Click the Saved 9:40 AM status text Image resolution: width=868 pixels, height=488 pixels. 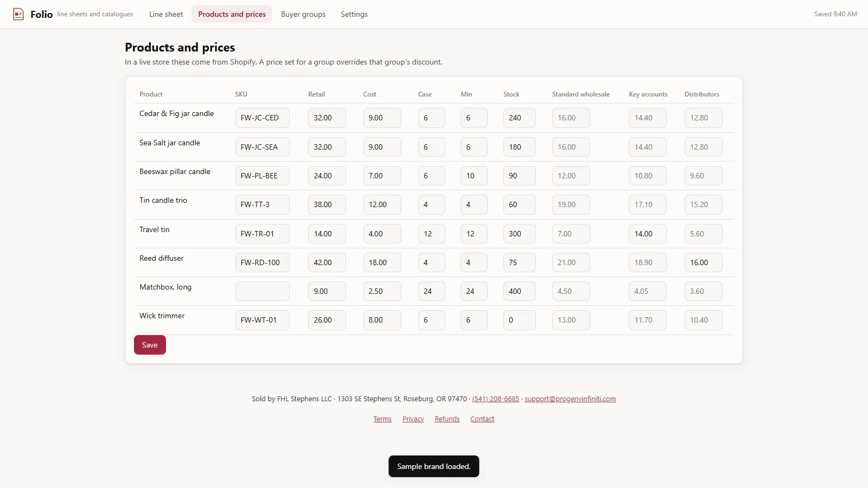point(835,14)
